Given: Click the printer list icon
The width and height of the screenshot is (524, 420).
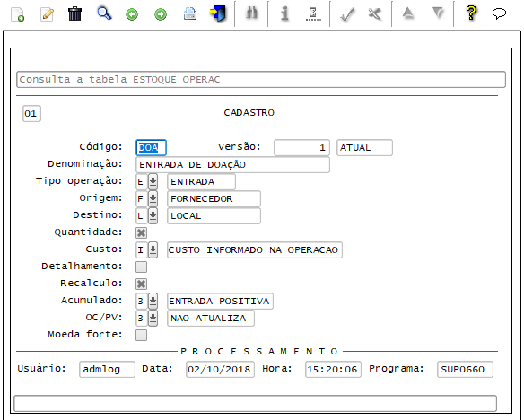Looking at the screenshot, I should pos(190,14).
